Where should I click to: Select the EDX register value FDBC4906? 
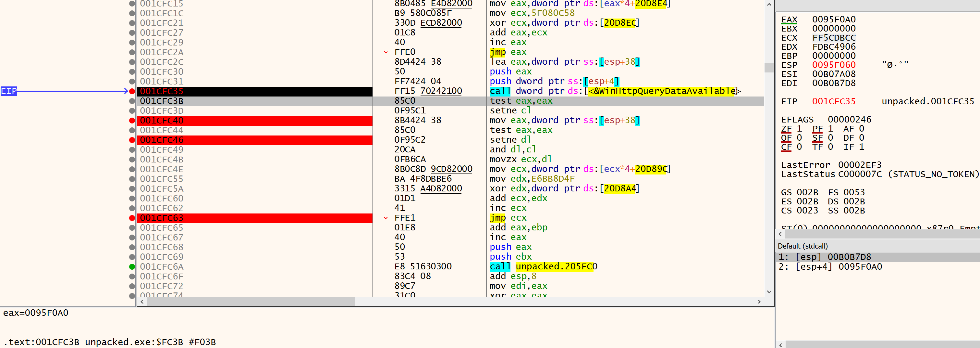pyautogui.click(x=834, y=47)
